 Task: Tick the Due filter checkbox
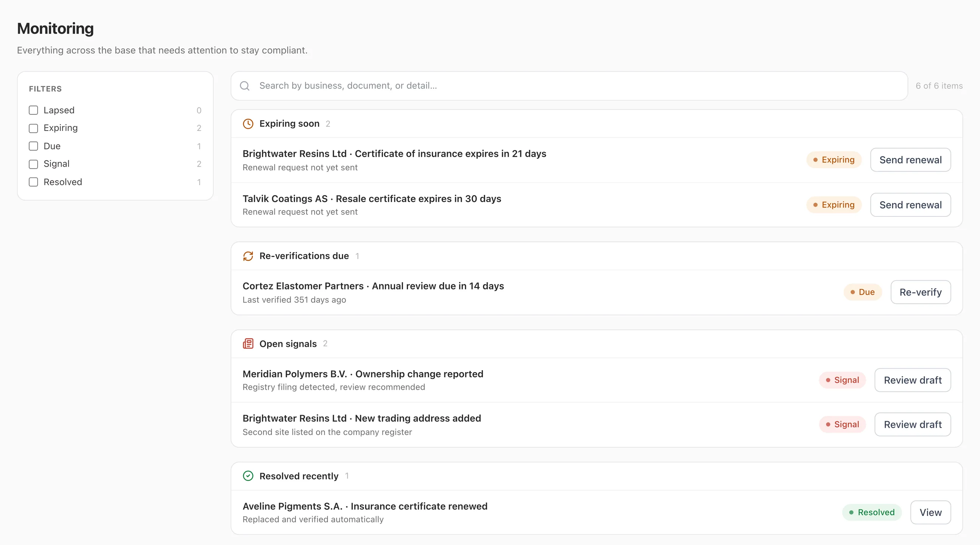[34, 146]
